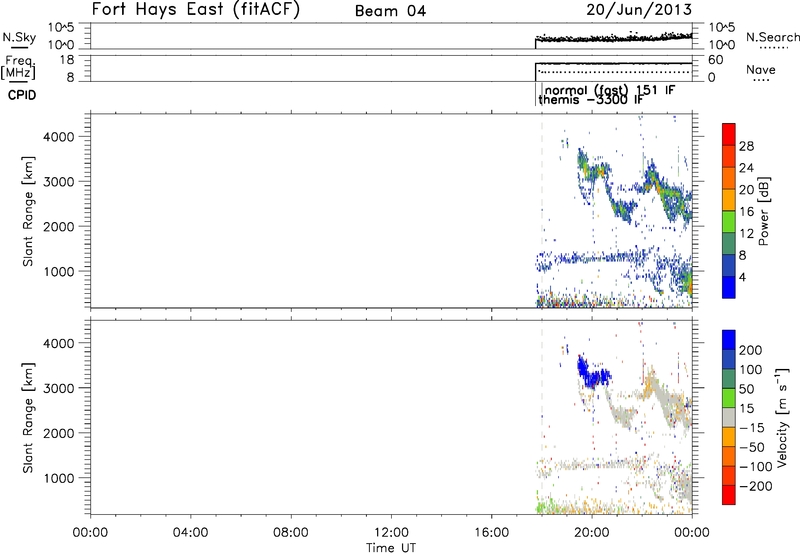Click the '28' tick on Power color bar
800x554 pixels.
click(746, 146)
